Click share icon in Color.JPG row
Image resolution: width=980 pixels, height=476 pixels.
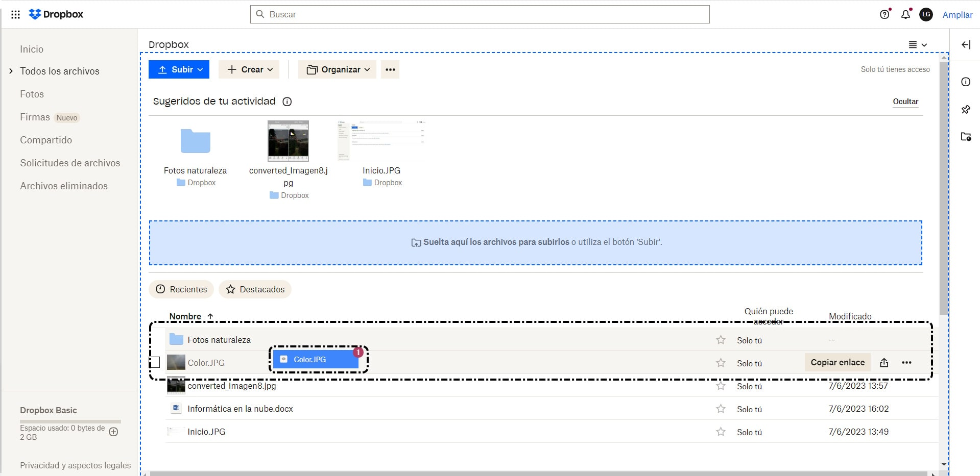pyautogui.click(x=884, y=363)
